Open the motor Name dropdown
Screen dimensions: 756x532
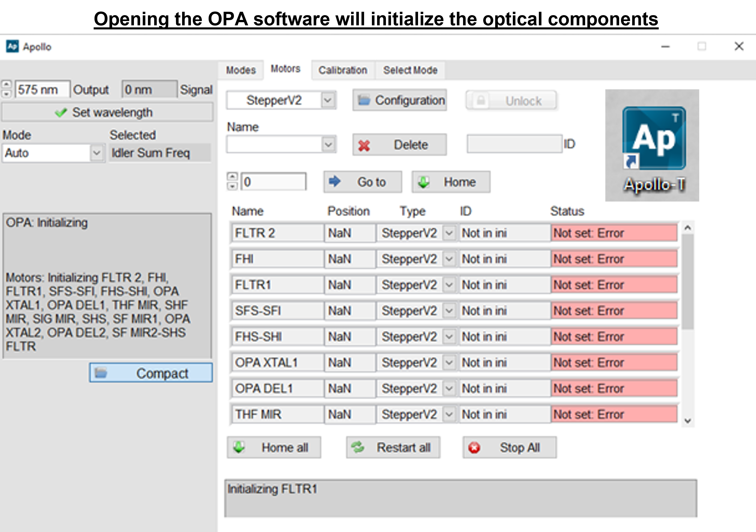[x=328, y=145]
